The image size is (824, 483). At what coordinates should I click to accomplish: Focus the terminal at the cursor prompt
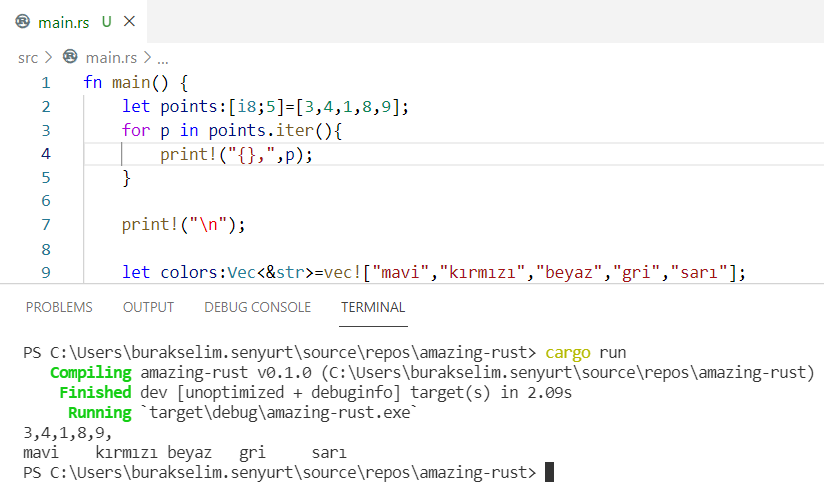549,471
